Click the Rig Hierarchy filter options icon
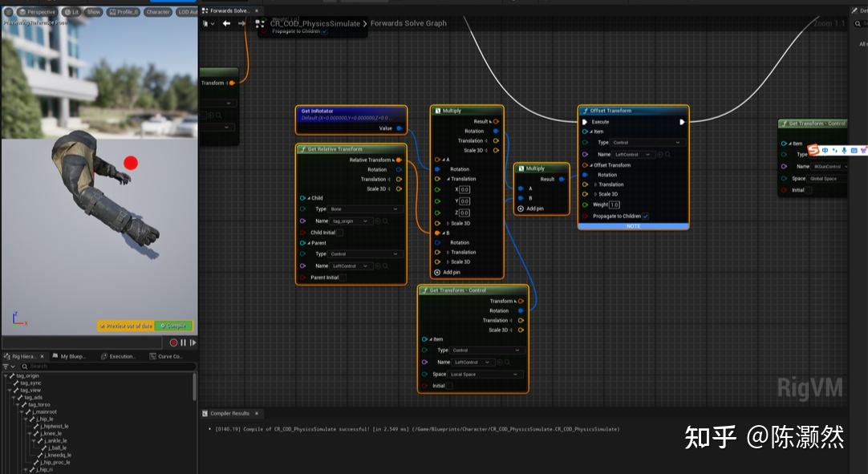This screenshot has height=474, width=868. 7,367
